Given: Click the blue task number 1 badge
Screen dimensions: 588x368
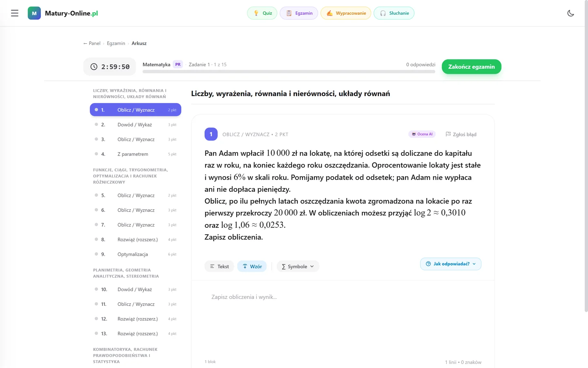Looking at the screenshot, I should pyautogui.click(x=211, y=134).
